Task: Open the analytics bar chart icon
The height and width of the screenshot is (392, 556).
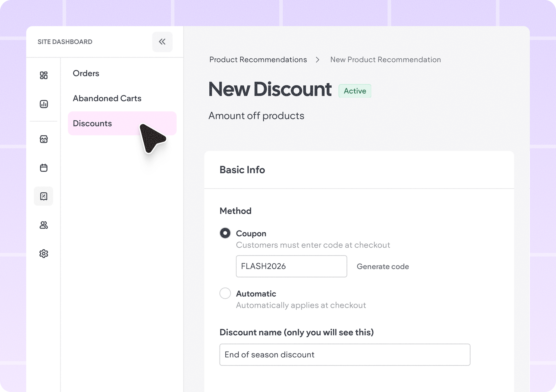Action: point(44,104)
